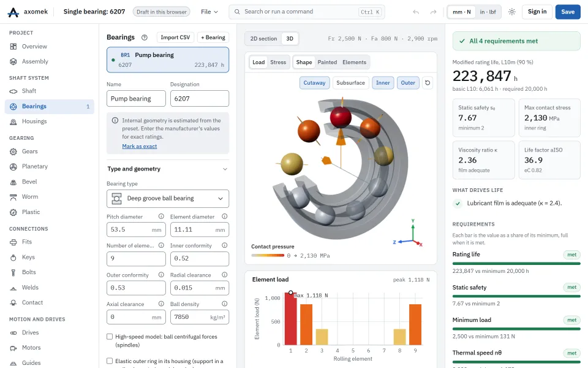The width and height of the screenshot is (588, 368).
Task: Click the Import CSV button
Action: [x=175, y=37]
